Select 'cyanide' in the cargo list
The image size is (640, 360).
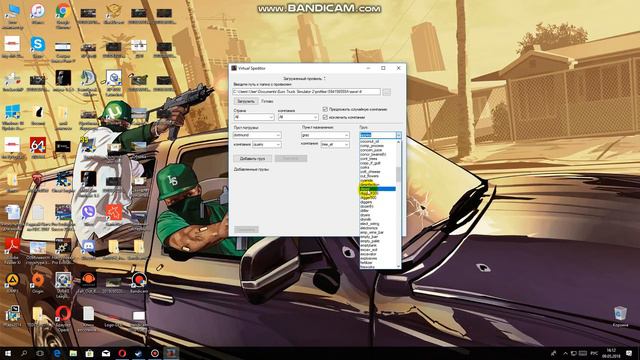378,180
